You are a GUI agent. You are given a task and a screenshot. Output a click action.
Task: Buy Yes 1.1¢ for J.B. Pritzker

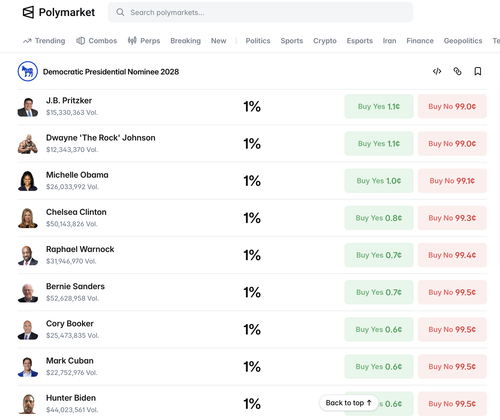coord(379,106)
